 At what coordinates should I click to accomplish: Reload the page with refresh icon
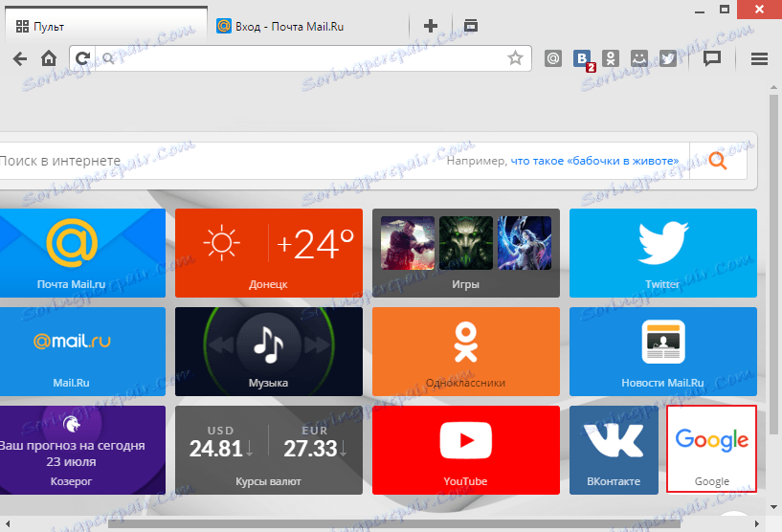tap(82, 58)
